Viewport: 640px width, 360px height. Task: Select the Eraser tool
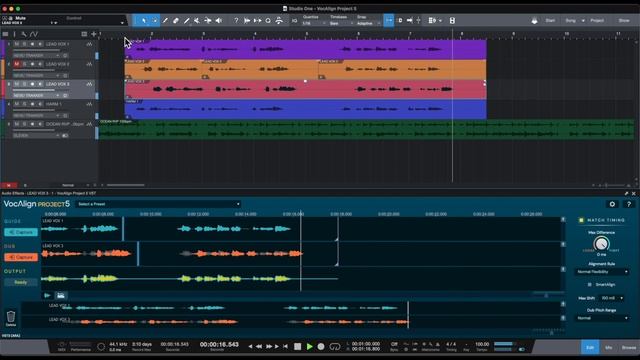point(176,20)
